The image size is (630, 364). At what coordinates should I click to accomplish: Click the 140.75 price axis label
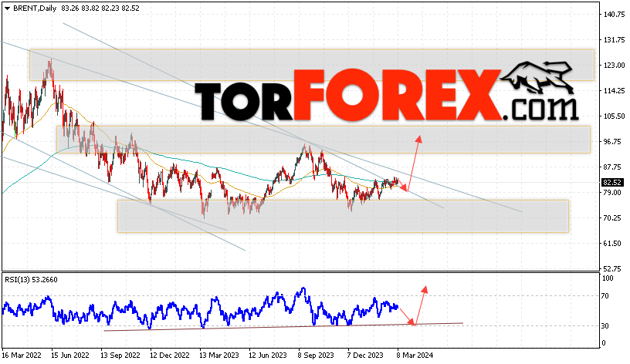[615, 15]
